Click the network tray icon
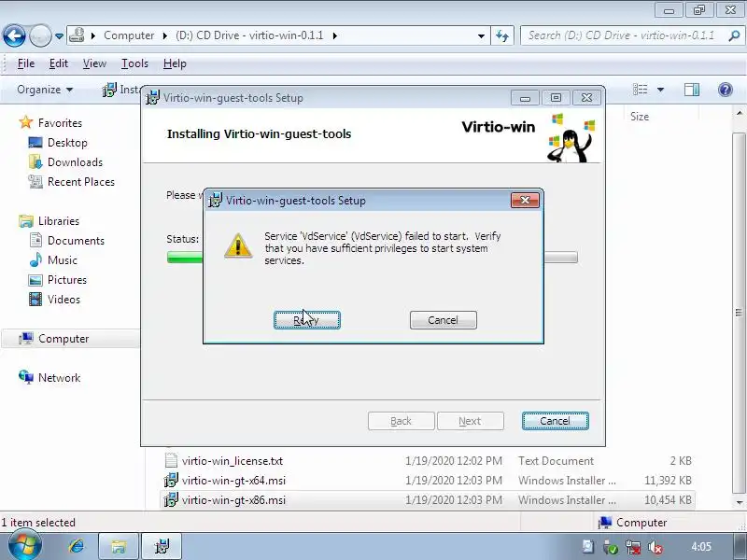The image size is (747, 560). click(633, 547)
